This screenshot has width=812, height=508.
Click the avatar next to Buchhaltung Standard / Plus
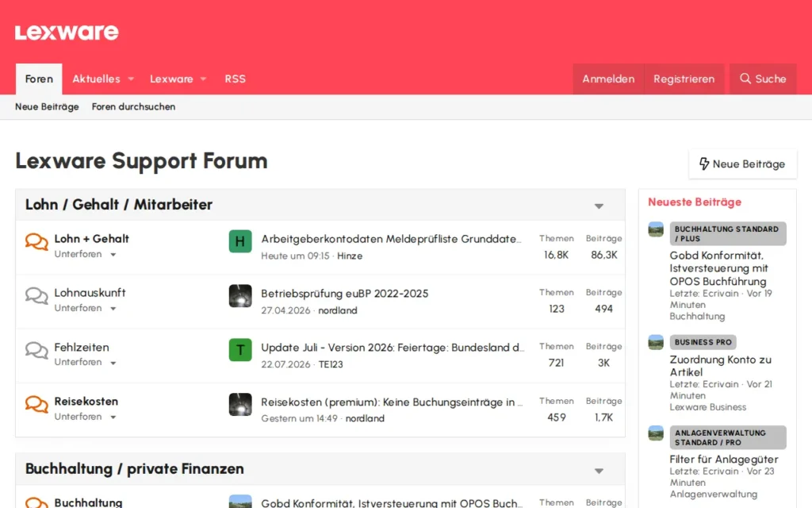click(x=656, y=229)
